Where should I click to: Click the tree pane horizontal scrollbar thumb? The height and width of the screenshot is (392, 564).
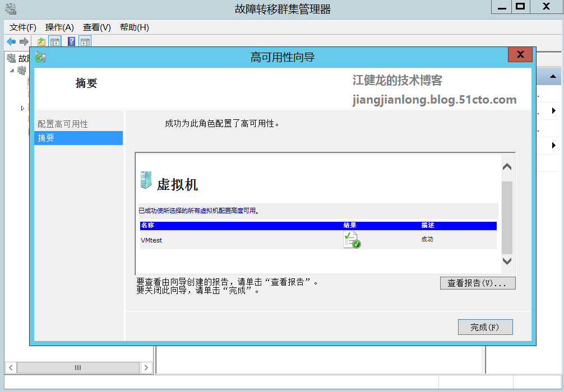(78, 367)
